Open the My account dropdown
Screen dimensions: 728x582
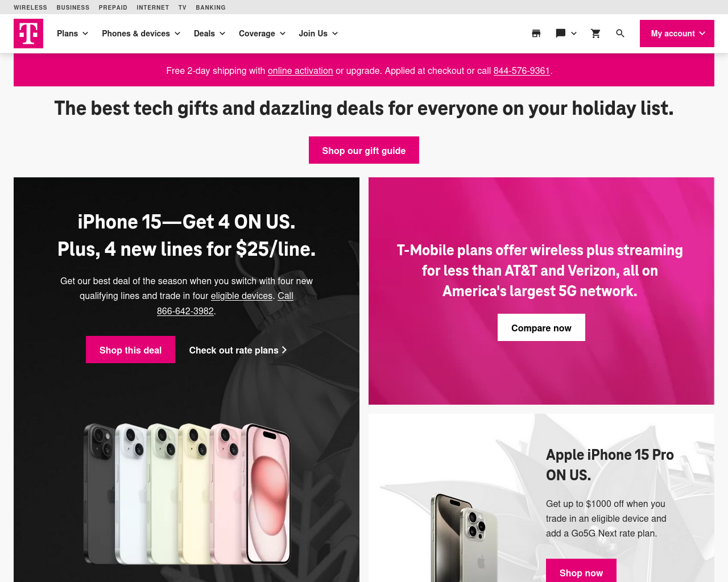pos(677,34)
